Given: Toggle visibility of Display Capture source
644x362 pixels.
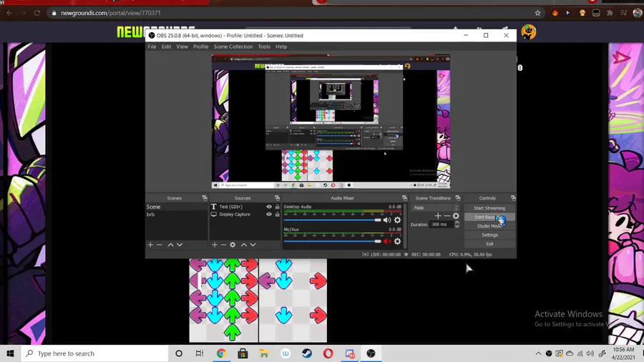Looking at the screenshot, I should click(x=269, y=214).
